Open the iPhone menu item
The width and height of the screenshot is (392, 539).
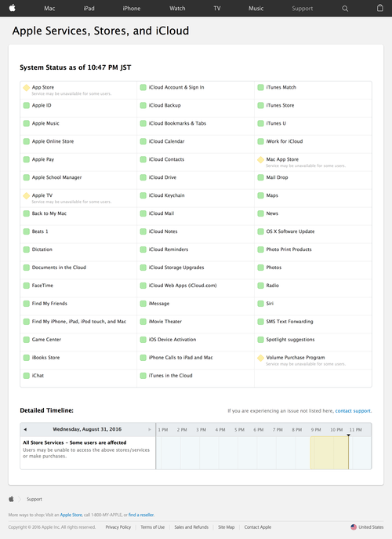tap(132, 9)
